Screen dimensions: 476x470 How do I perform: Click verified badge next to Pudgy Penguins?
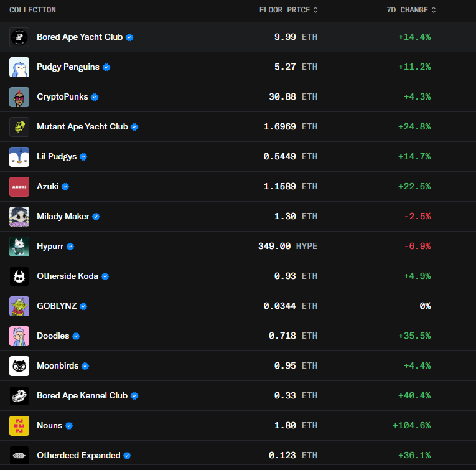pyautogui.click(x=106, y=67)
